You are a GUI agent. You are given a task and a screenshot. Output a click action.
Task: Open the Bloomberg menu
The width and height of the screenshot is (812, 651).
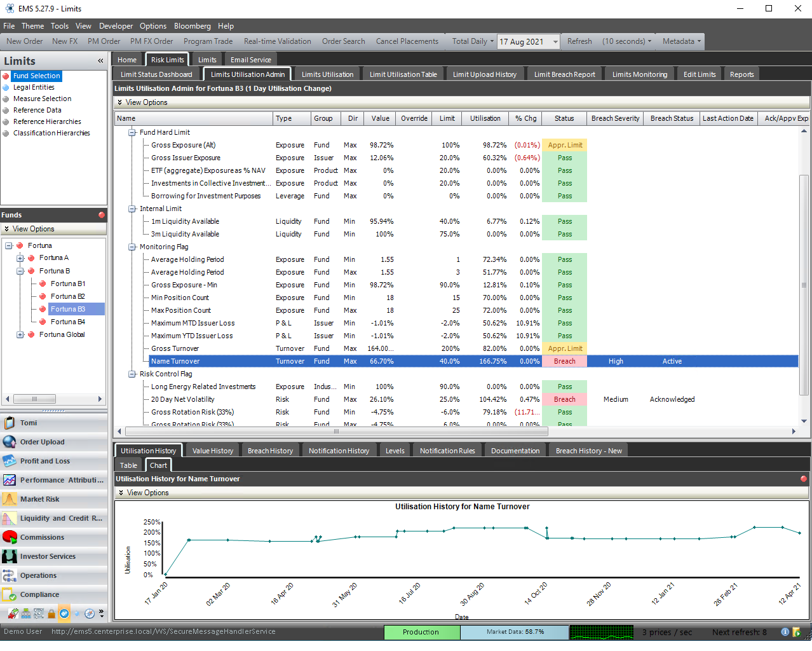point(192,26)
